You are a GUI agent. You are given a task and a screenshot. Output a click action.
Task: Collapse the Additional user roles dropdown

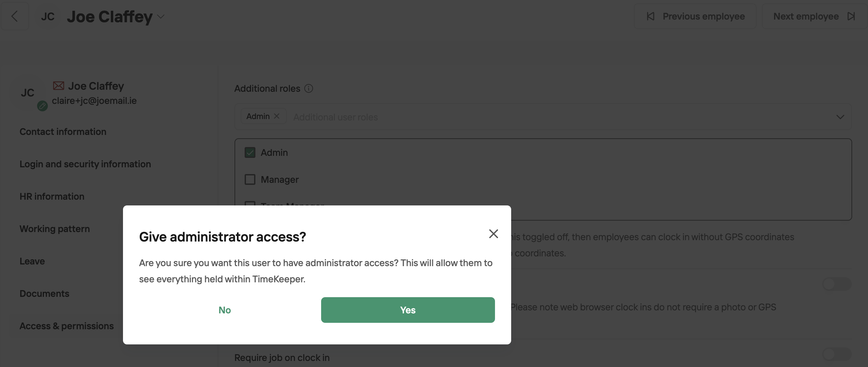tap(840, 117)
